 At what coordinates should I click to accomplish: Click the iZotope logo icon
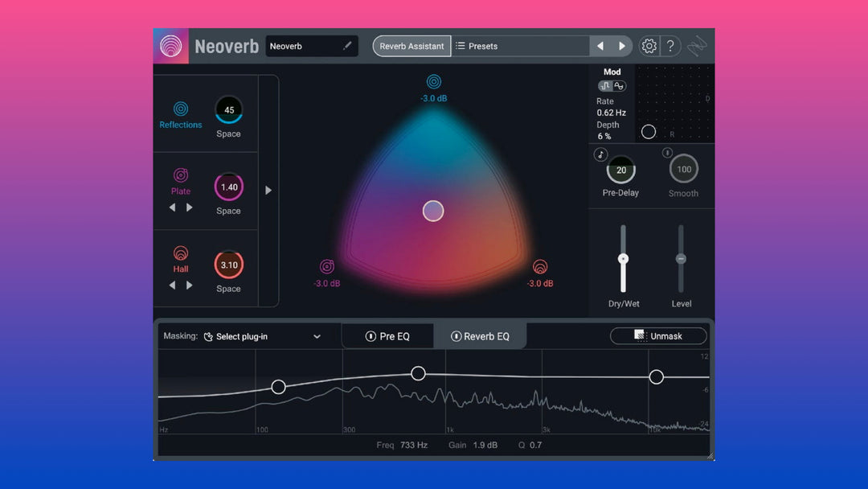(x=697, y=46)
